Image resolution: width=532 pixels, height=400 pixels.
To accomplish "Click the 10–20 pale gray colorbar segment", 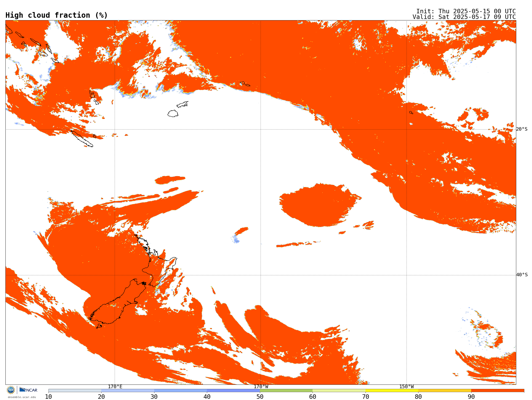I will [x=75, y=391].
